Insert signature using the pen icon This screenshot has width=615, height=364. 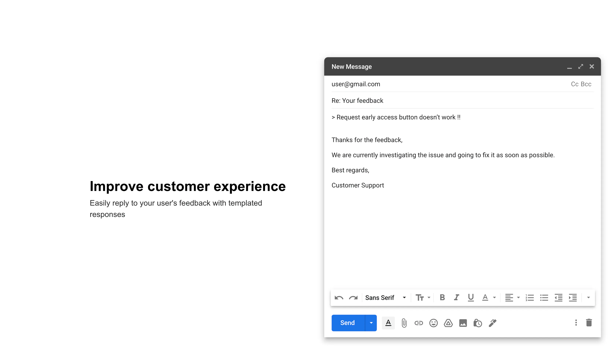[492, 323]
